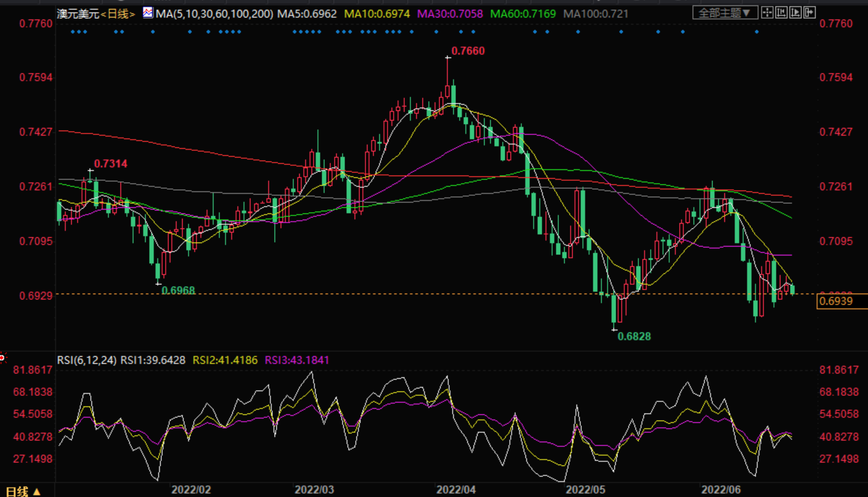Open the MA(5,10,30,60,100,200) indicator settings
This screenshot has height=497, width=868.
214,14
